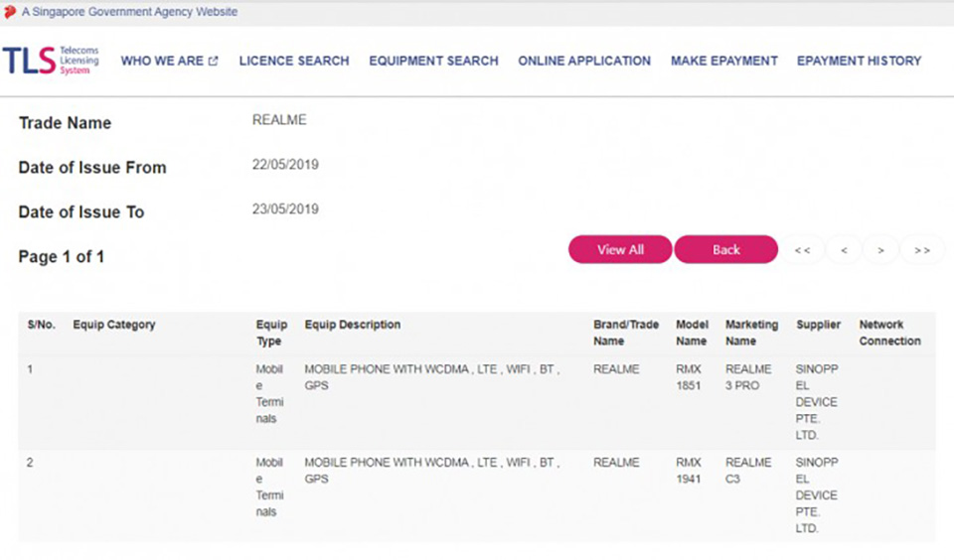Go to previous page with < button

[844, 250]
